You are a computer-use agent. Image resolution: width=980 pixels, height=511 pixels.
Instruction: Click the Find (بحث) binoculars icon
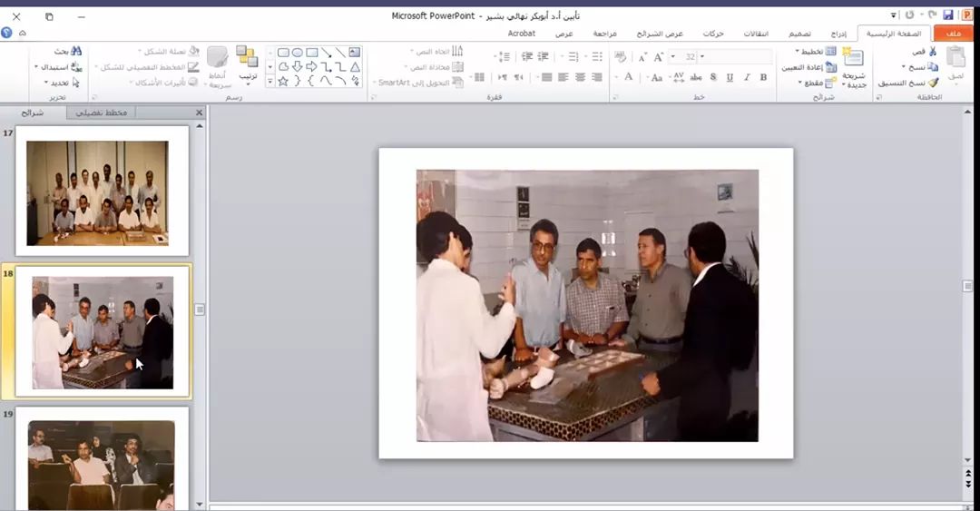[76, 51]
